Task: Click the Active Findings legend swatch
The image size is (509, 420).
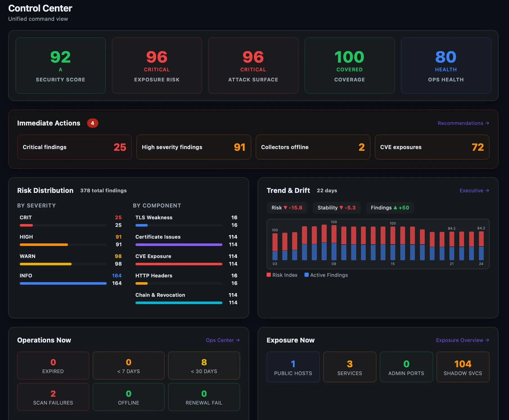Action: pos(306,275)
